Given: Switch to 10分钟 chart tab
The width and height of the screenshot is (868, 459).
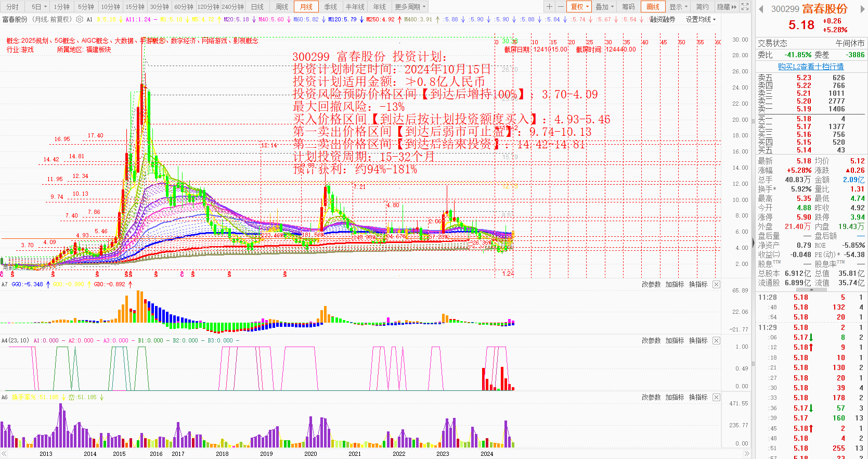Looking at the screenshot, I should tap(110, 7).
